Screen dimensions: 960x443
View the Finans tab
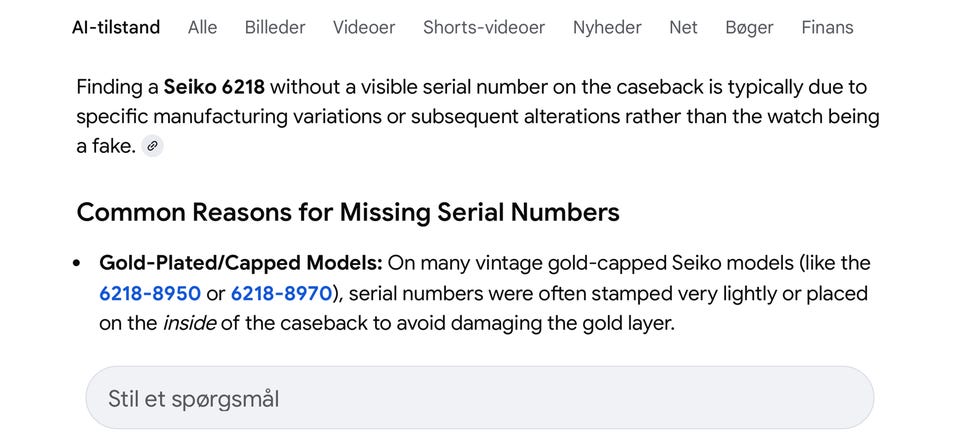pos(827,27)
